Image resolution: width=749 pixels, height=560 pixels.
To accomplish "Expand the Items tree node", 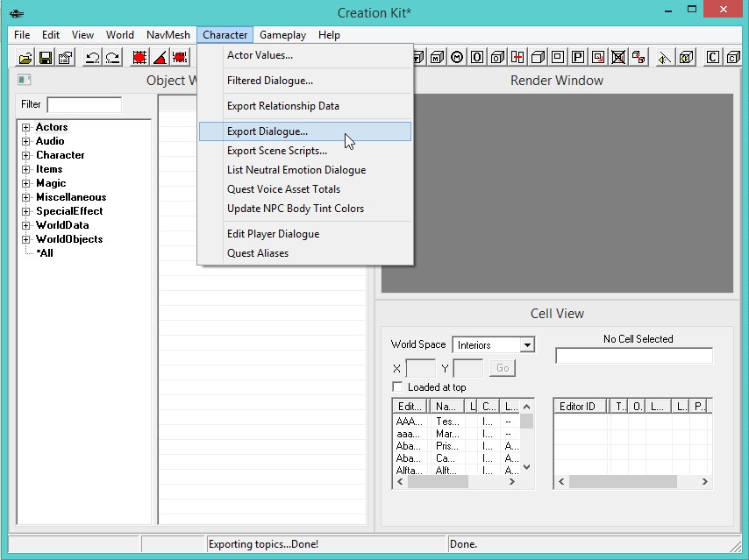I will coord(25,169).
